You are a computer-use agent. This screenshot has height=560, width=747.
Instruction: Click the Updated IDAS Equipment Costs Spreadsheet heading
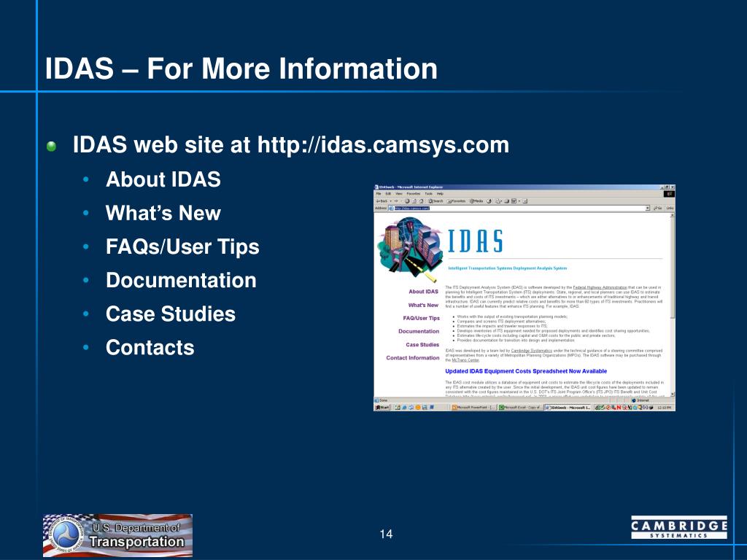click(x=526, y=371)
